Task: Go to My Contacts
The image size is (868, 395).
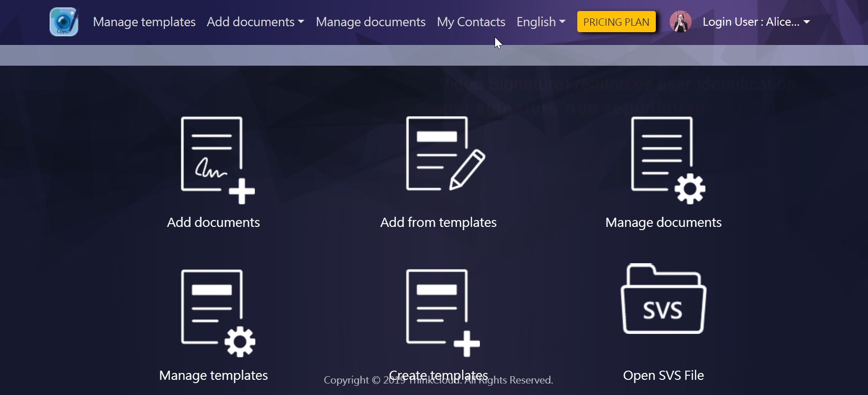Action: pyautogui.click(x=471, y=22)
